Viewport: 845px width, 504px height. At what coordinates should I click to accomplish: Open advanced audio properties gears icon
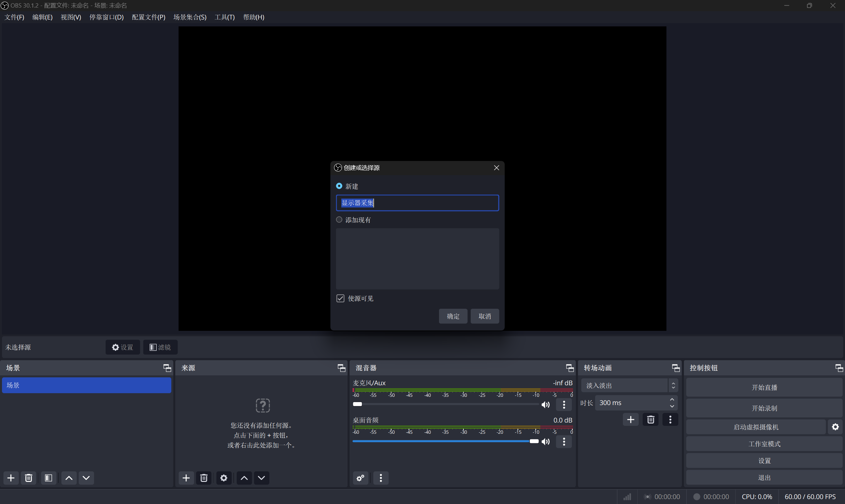click(x=360, y=478)
